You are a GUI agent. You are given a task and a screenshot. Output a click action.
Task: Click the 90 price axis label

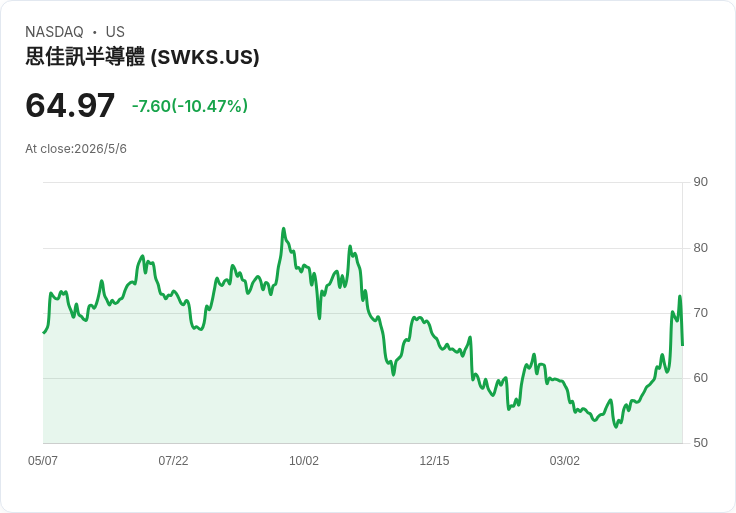tap(700, 182)
